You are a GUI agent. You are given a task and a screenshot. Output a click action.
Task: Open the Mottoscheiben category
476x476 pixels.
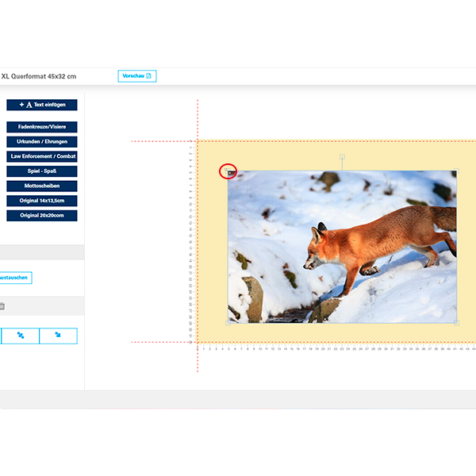pyautogui.click(x=42, y=186)
